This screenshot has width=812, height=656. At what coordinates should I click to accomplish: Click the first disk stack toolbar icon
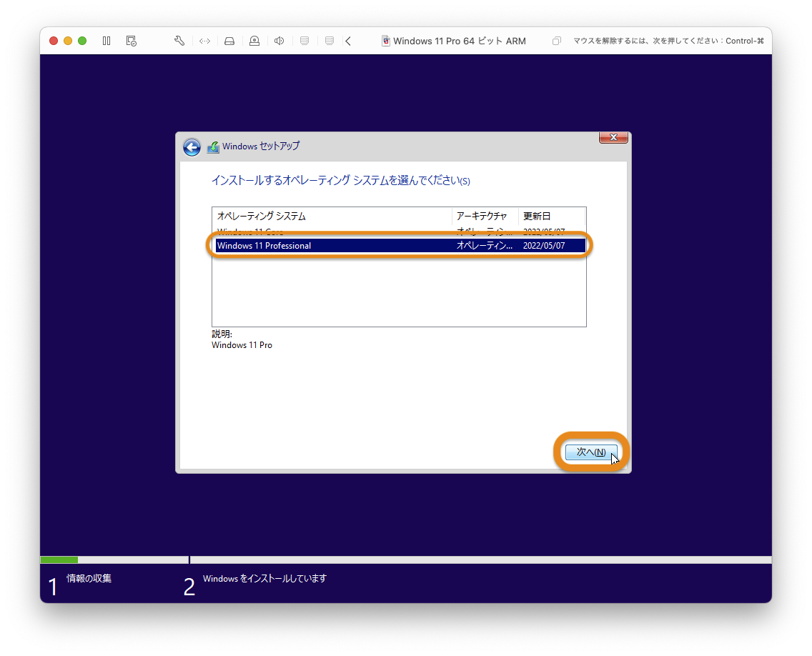pyautogui.click(x=304, y=41)
